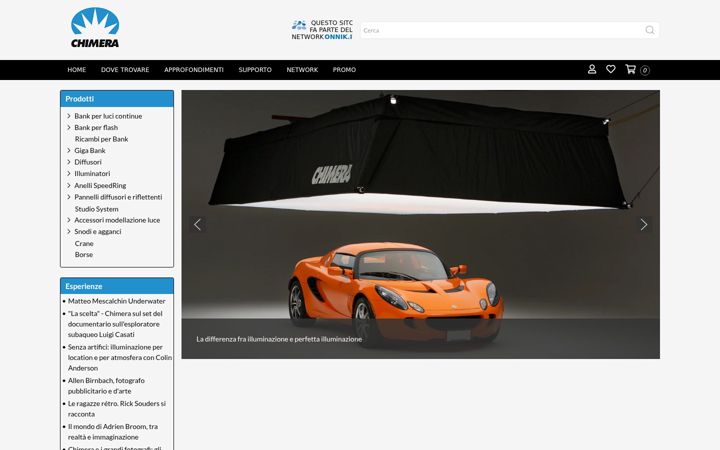Open "La scelta" Luigi Casati documentary article

coord(115,324)
